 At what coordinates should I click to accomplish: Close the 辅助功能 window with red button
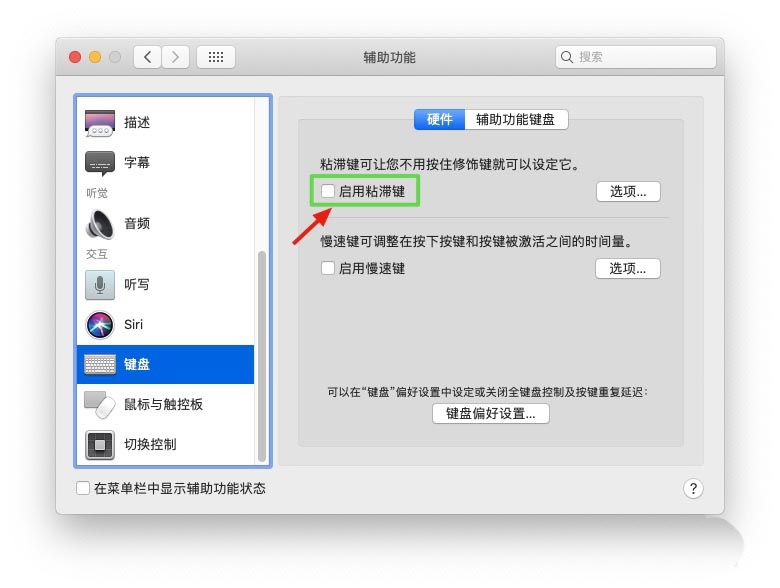click(x=75, y=57)
